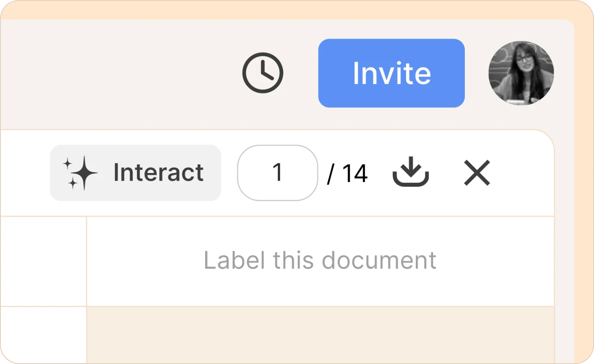
Task: Click the word Invite in the header
Action: (391, 73)
